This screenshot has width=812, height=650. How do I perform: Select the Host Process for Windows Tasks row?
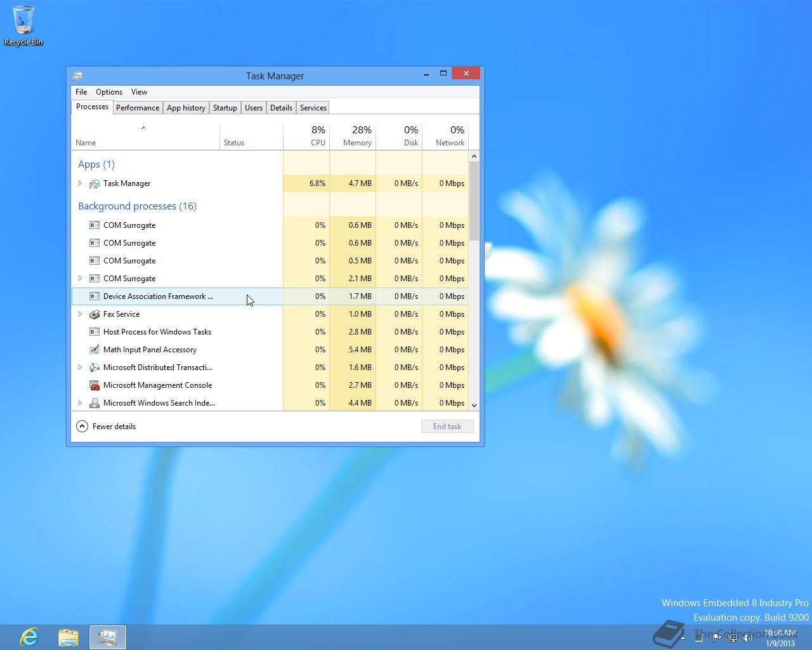click(270, 332)
